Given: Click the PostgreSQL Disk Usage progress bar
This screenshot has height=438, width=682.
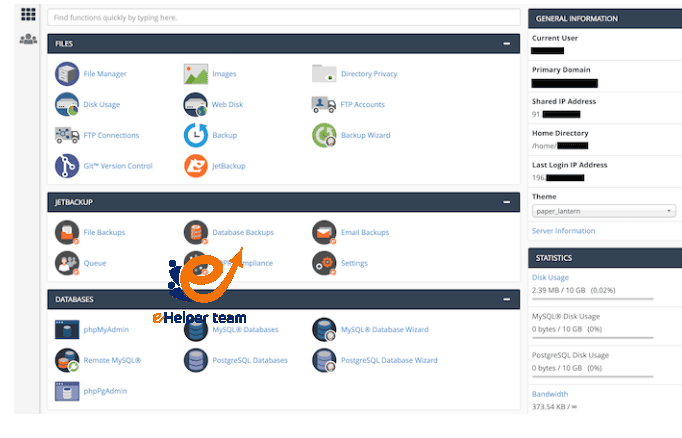Looking at the screenshot, I should pyautogui.click(x=592, y=377).
